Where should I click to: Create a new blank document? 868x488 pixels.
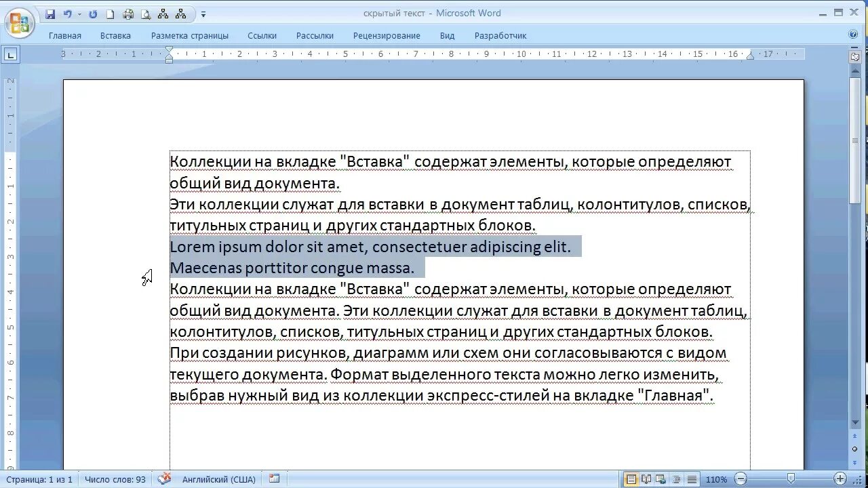(110, 14)
